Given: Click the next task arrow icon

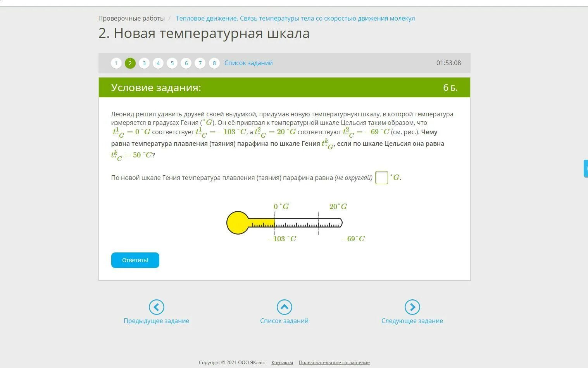Looking at the screenshot, I should pyautogui.click(x=412, y=306).
